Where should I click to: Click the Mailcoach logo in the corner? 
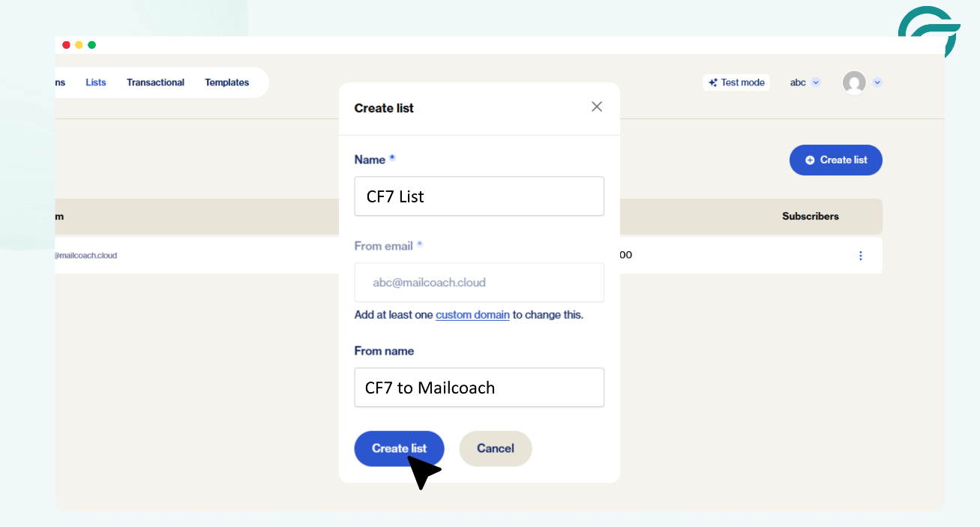pyautogui.click(x=928, y=31)
